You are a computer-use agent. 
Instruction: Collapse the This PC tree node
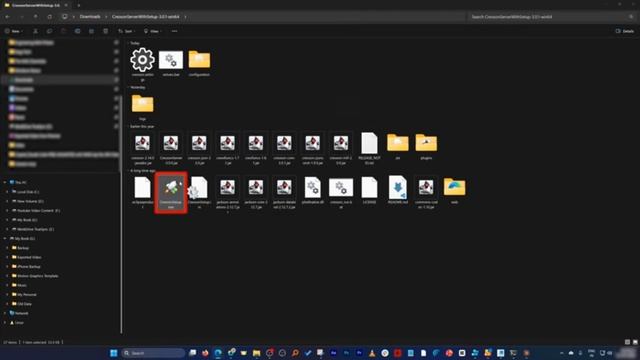click(x=5, y=182)
